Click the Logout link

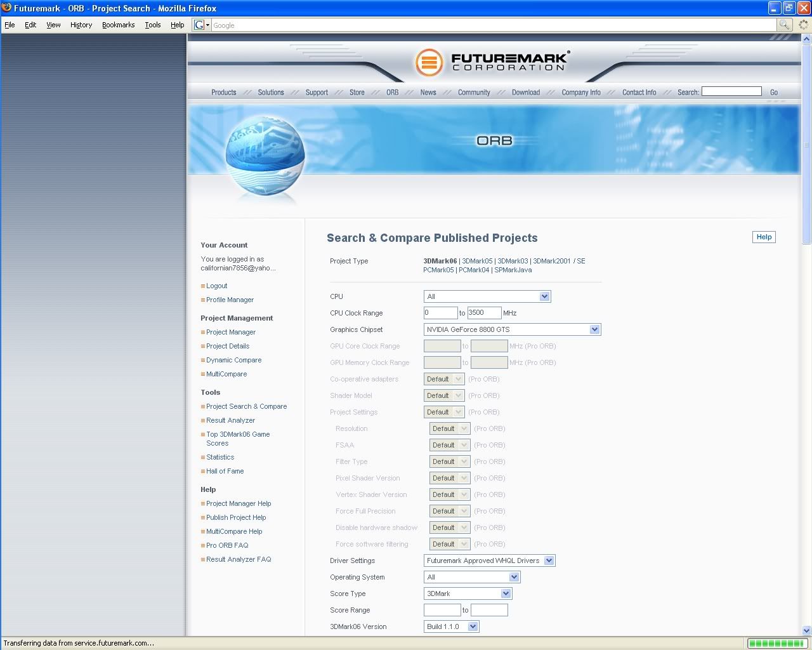216,286
